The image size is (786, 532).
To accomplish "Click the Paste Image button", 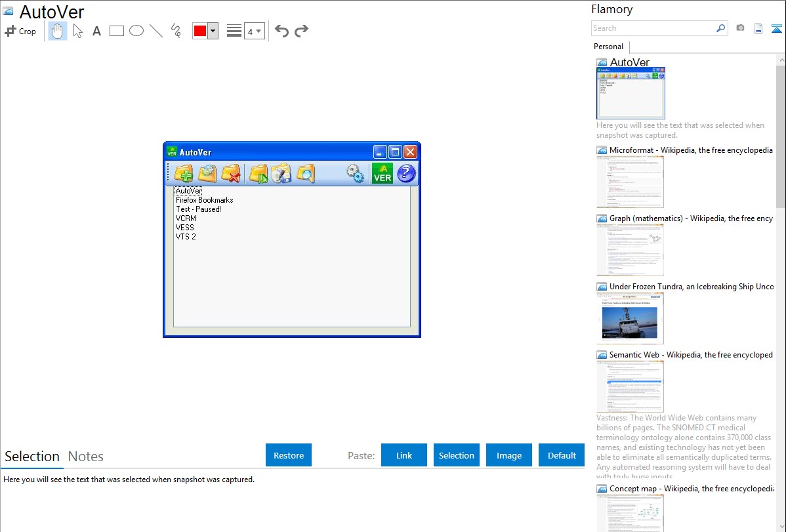I will pyautogui.click(x=508, y=455).
